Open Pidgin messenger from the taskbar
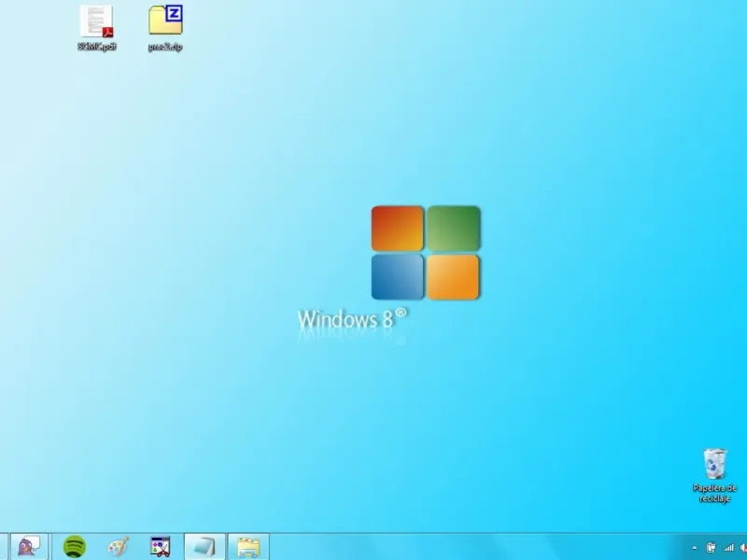This screenshot has width=747, height=560. 29,546
